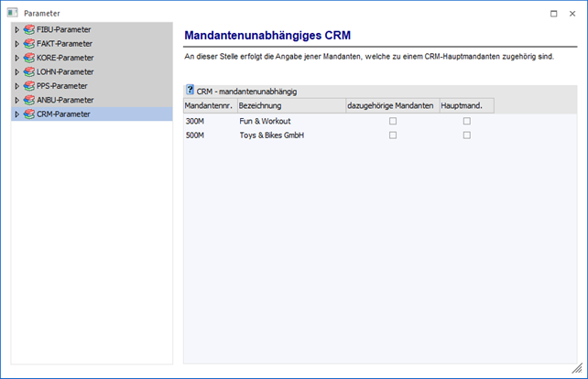Viewport: 588px width, 379px height.
Task: Select the ANBU-Parameter tree entry label
Action: click(x=65, y=100)
